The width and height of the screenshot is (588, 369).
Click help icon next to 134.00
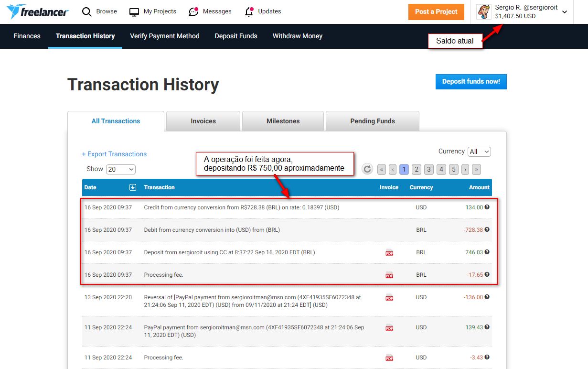pos(487,207)
